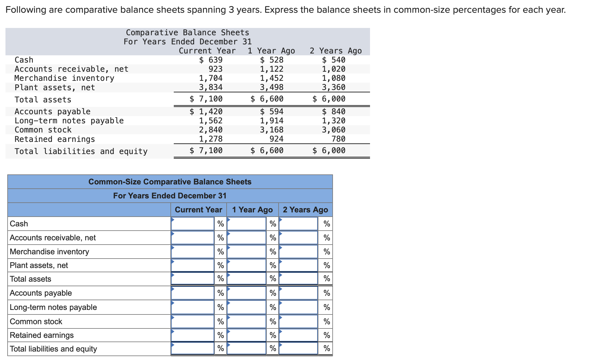
Task: Click the Cash Current Year percent input
Action: [193, 223]
